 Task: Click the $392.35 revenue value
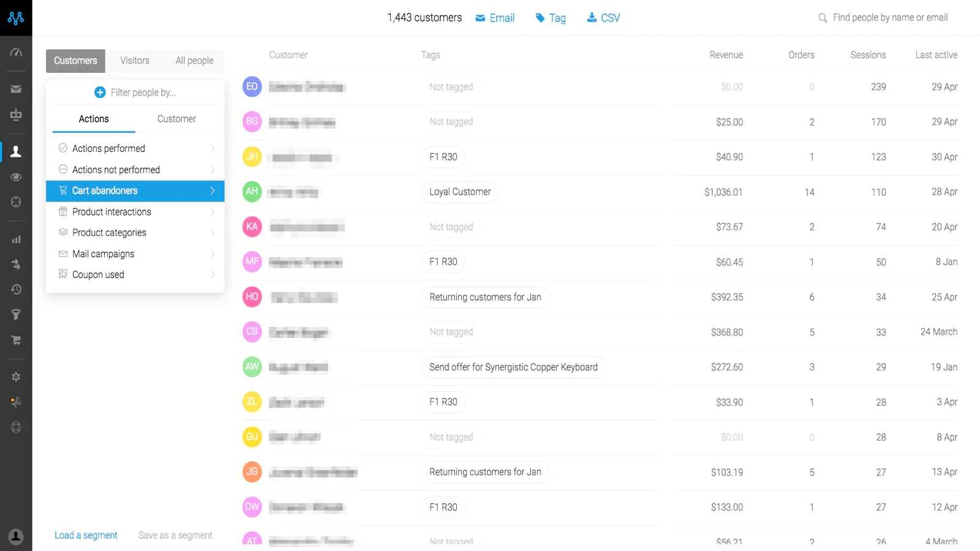click(x=727, y=297)
